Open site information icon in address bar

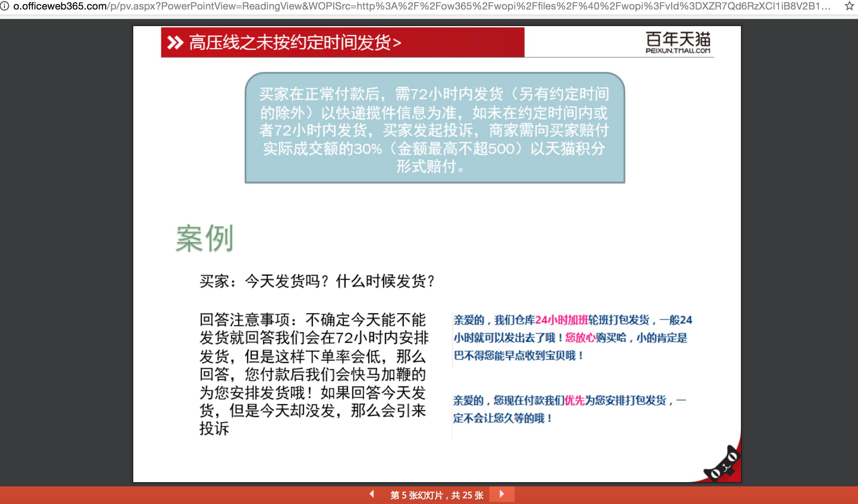[5, 6]
